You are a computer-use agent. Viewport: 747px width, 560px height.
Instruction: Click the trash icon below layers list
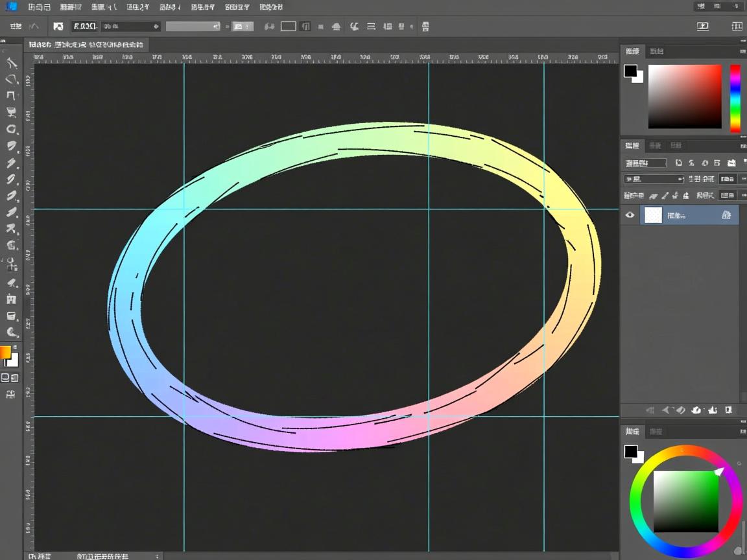[x=728, y=410]
